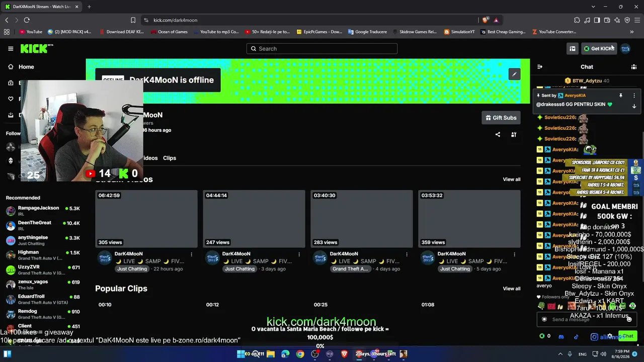Bookmark this page icon in address bar
644x362 pixels.
pyautogui.click(x=133, y=20)
